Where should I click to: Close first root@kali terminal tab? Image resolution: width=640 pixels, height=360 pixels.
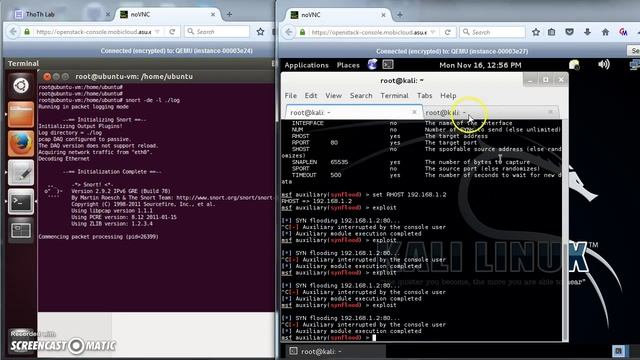414,112
